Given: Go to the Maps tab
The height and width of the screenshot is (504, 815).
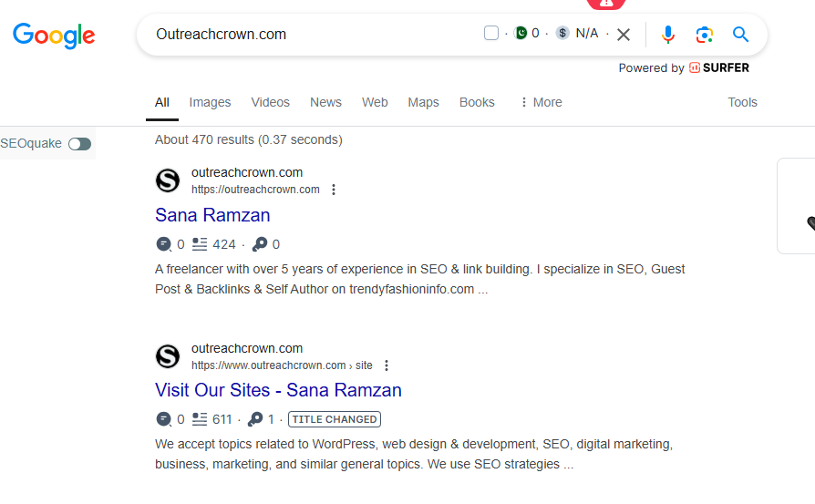Looking at the screenshot, I should 424,102.
